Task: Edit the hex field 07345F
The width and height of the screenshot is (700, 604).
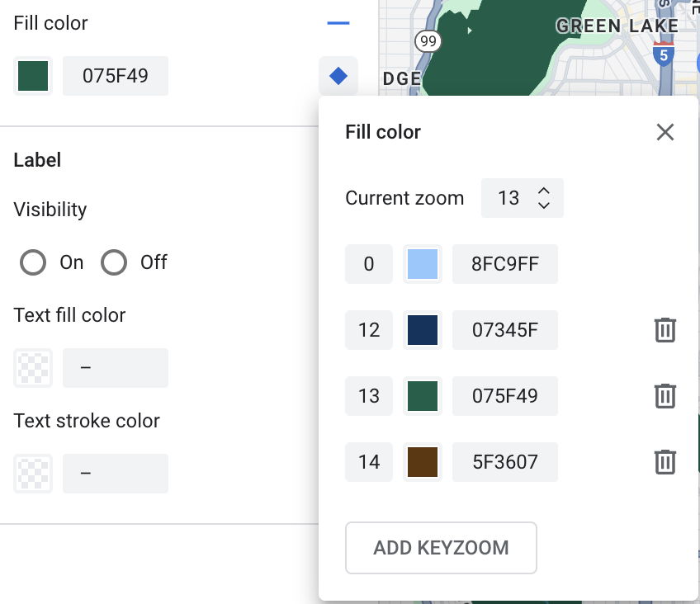Action: tap(505, 330)
